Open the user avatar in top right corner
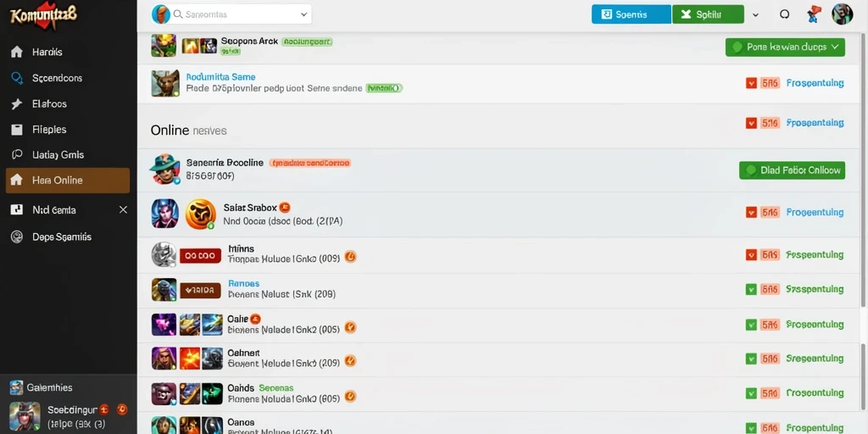The width and height of the screenshot is (868, 434). [842, 14]
